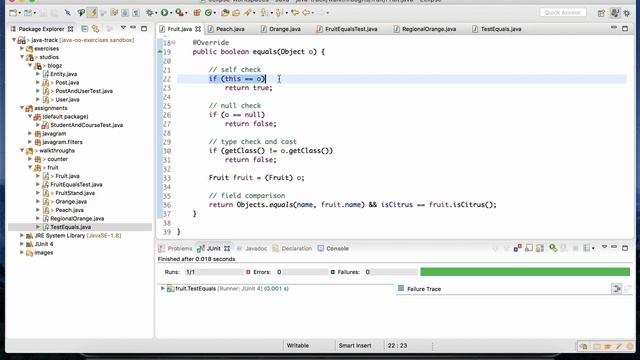Run the program with green Run button

[164, 13]
